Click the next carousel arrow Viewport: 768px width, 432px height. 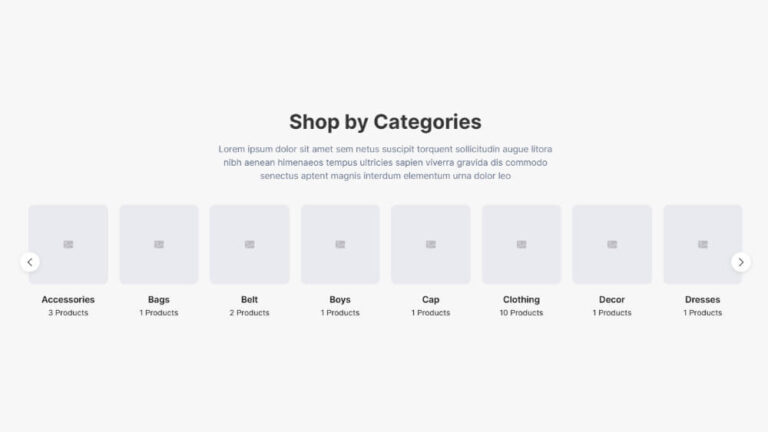tap(741, 262)
